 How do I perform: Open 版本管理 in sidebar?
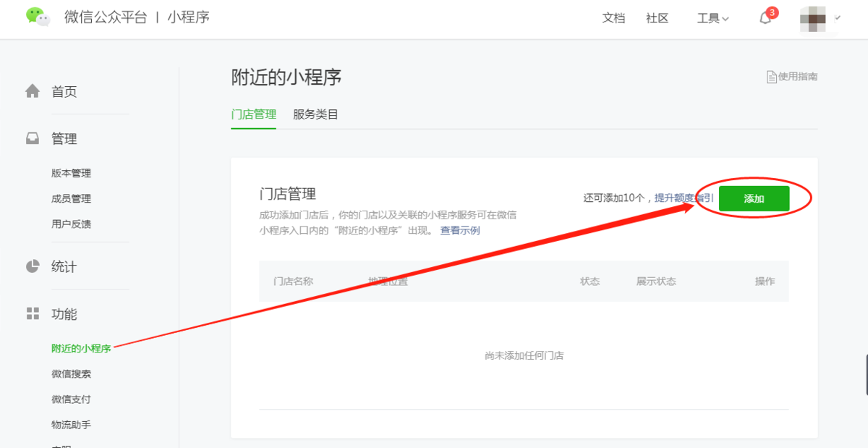pyautogui.click(x=71, y=173)
